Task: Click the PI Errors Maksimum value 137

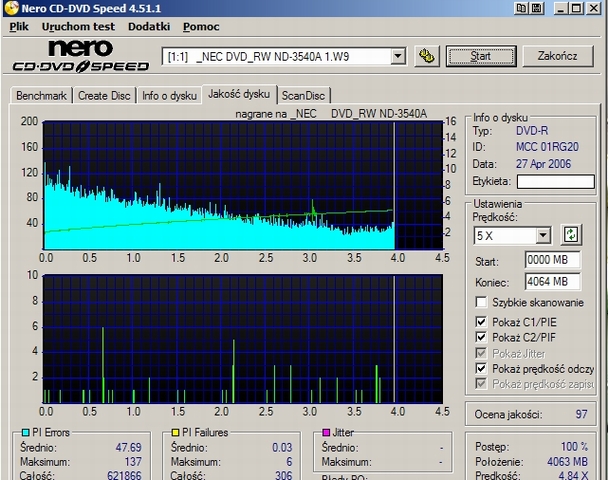Action: (x=133, y=462)
